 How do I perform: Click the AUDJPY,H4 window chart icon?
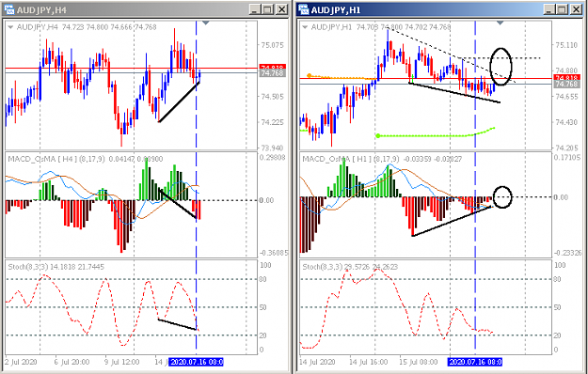pos(8,9)
